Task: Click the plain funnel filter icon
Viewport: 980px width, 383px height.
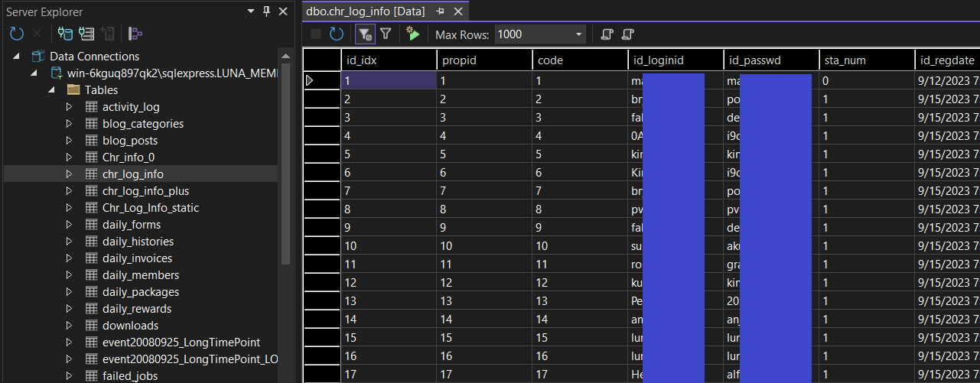Action: pos(386,34)
